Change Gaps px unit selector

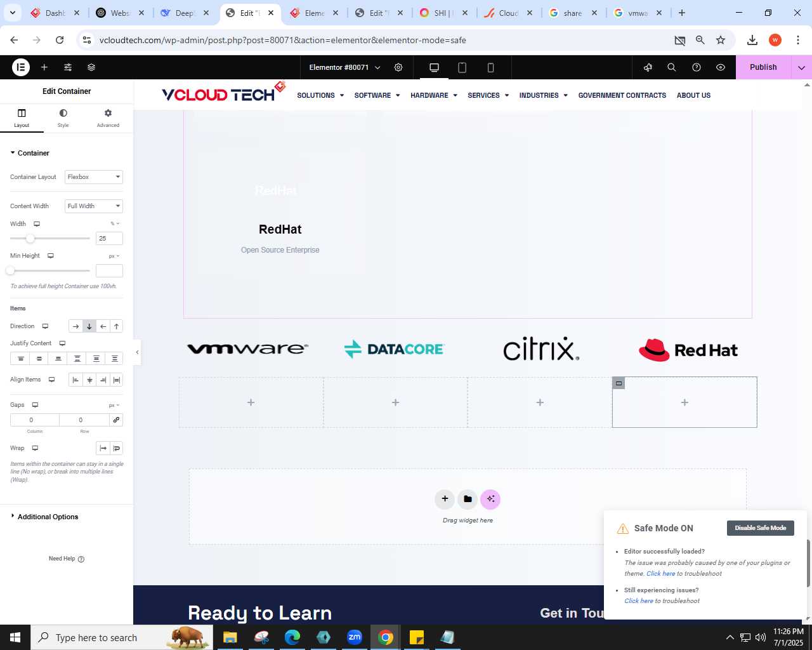click(114, 405)
